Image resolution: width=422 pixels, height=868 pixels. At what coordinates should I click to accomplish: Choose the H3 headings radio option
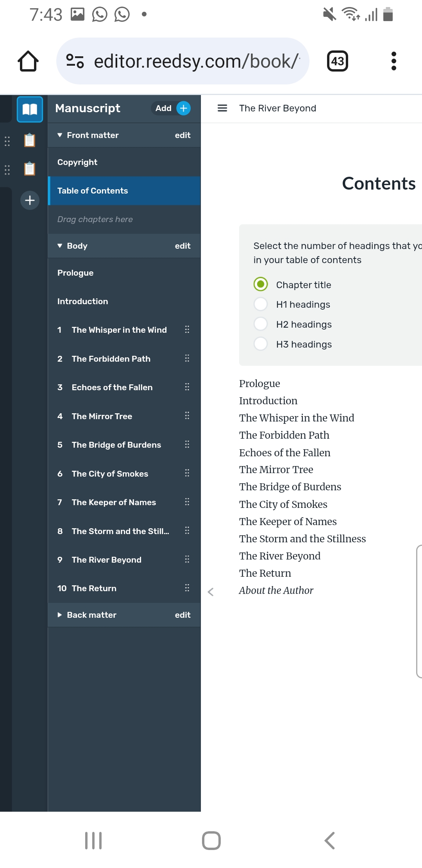261,344
